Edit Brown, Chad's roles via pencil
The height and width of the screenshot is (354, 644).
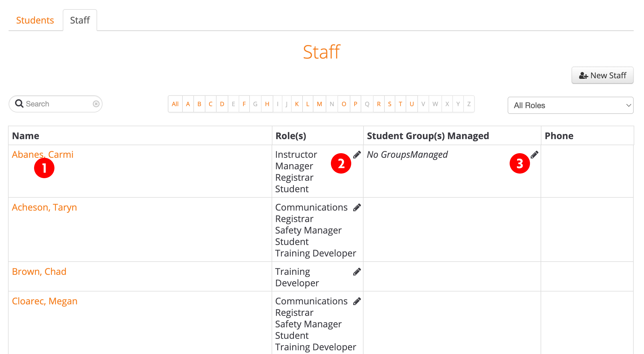(357, 272)
